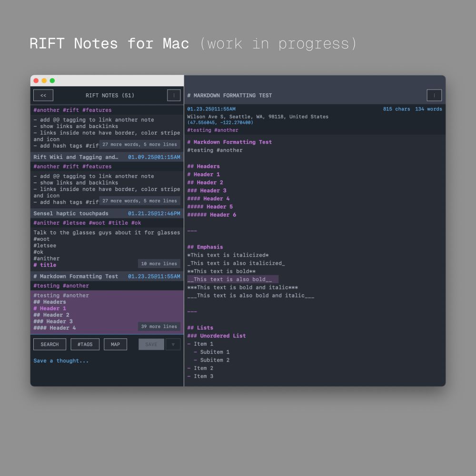Click the '# title' line in Sensel note
Viewport: 476px width, 476px height.
pyautogui.click(x=45, y=265)
